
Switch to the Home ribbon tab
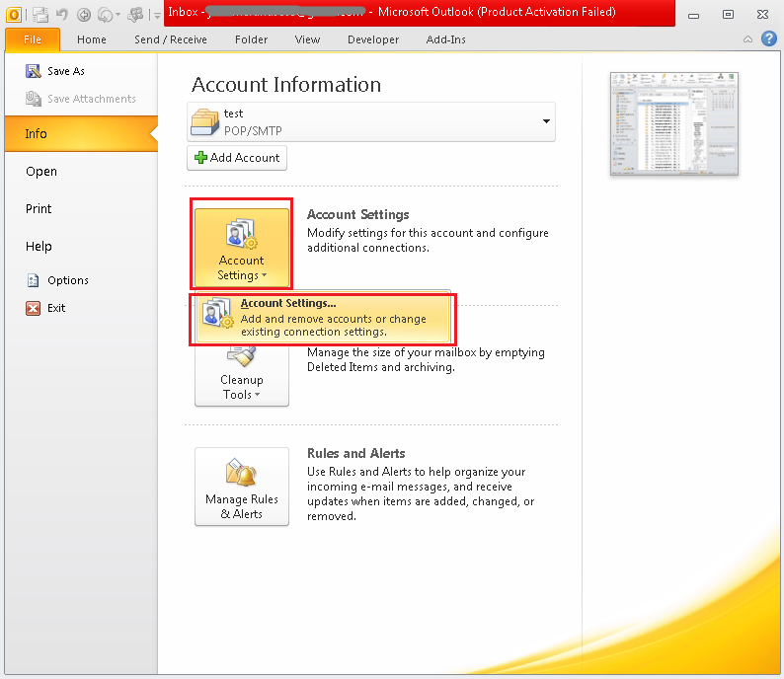[92, 39]
